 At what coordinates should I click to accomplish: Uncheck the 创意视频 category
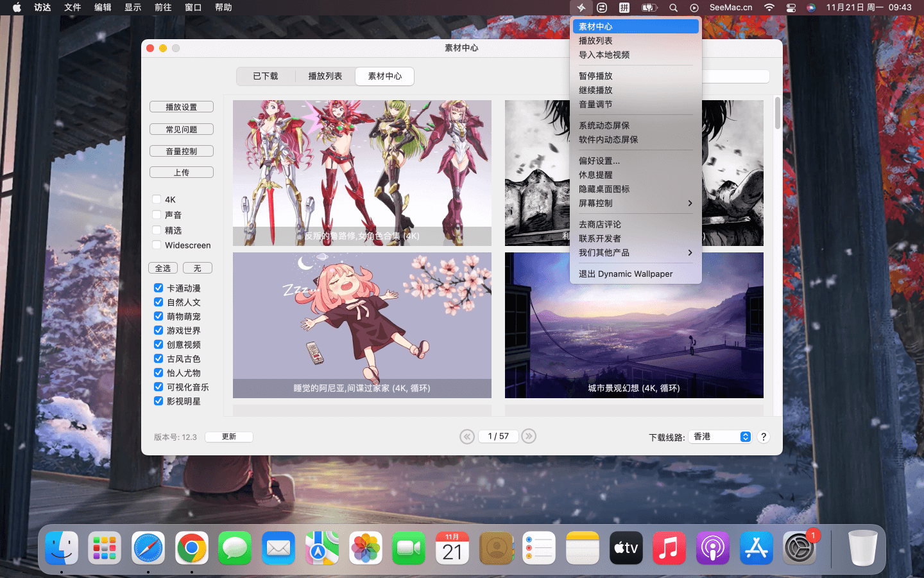[x=158, y=344]
